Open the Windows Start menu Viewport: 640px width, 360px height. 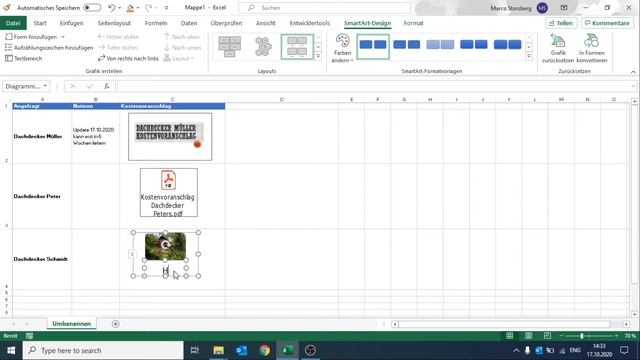tap(11, 350)
